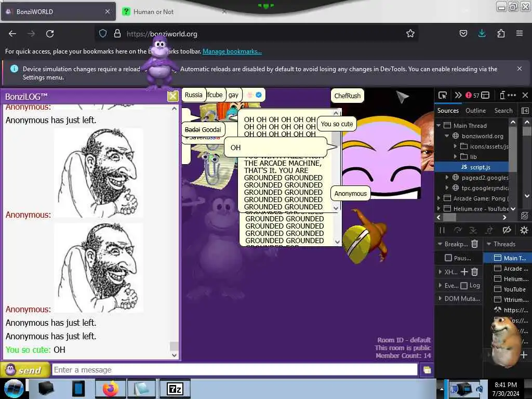This screenshot has height=399, width=532.
Task: Open Firefox from the taskbar
Action: point(110,389)
